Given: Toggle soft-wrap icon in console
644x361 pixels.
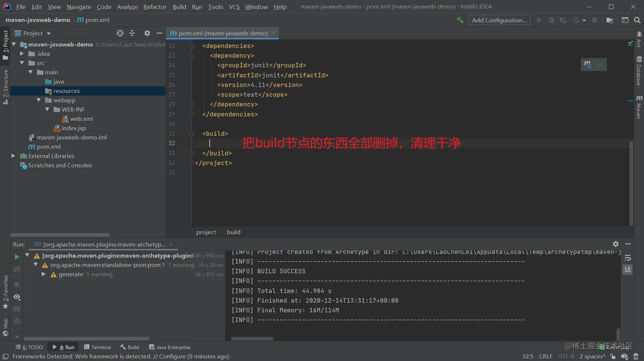Looking at the screenshot, I should (628, 258).
